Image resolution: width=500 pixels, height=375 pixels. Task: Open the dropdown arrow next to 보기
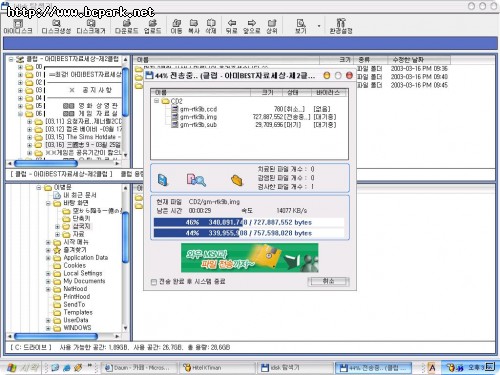pos(319,26)
